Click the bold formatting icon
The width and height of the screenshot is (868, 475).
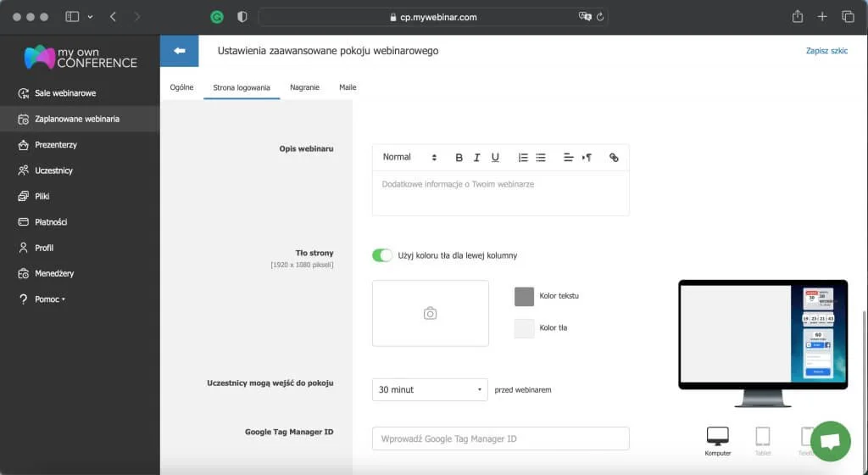click(x=459, y=158)
